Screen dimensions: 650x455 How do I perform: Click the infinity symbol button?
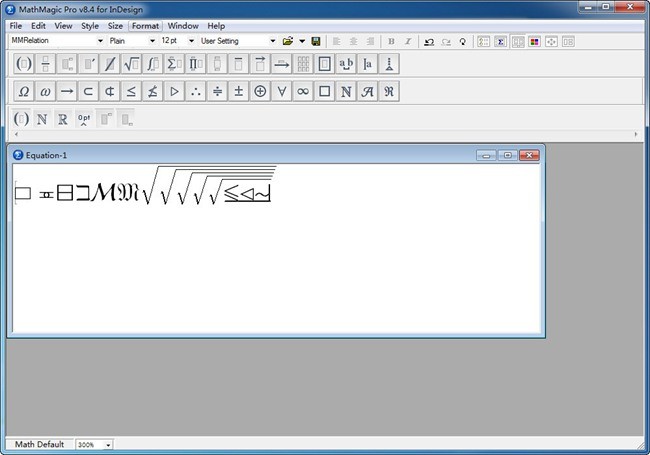pos(303,91)
